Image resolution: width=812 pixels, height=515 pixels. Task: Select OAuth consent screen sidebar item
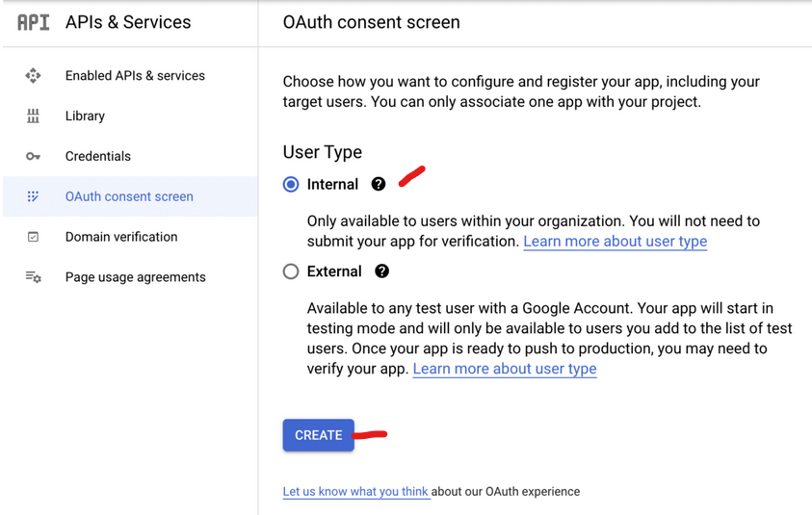(130, 196)
